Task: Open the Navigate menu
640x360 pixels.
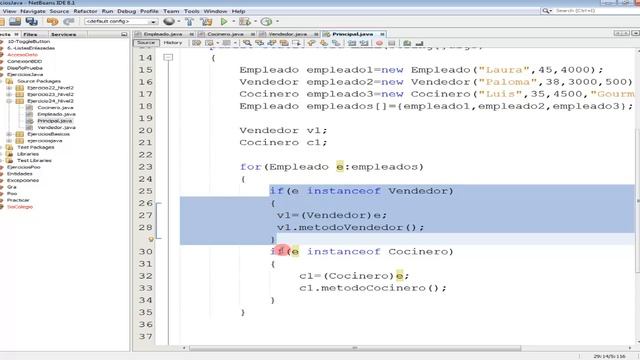Action: click(33, 11)
